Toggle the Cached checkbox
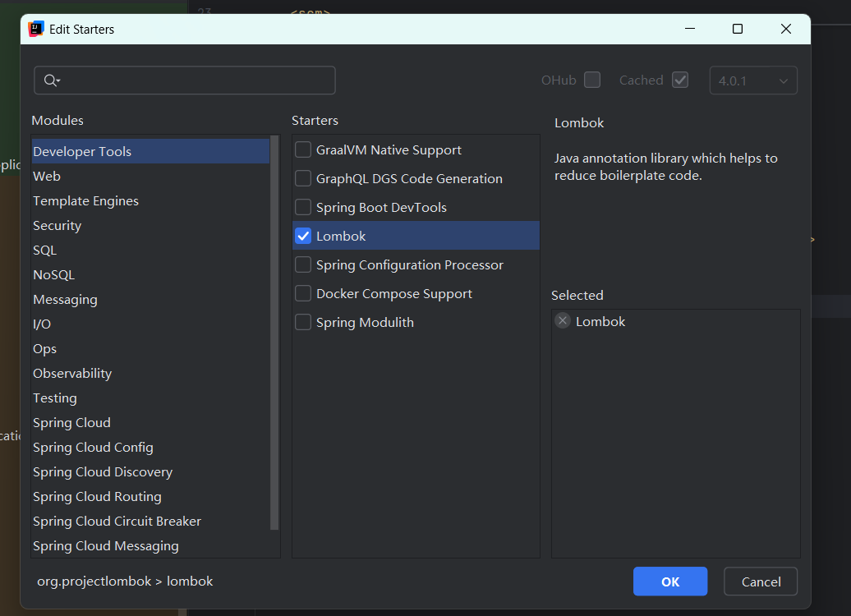 pos(680,80)
